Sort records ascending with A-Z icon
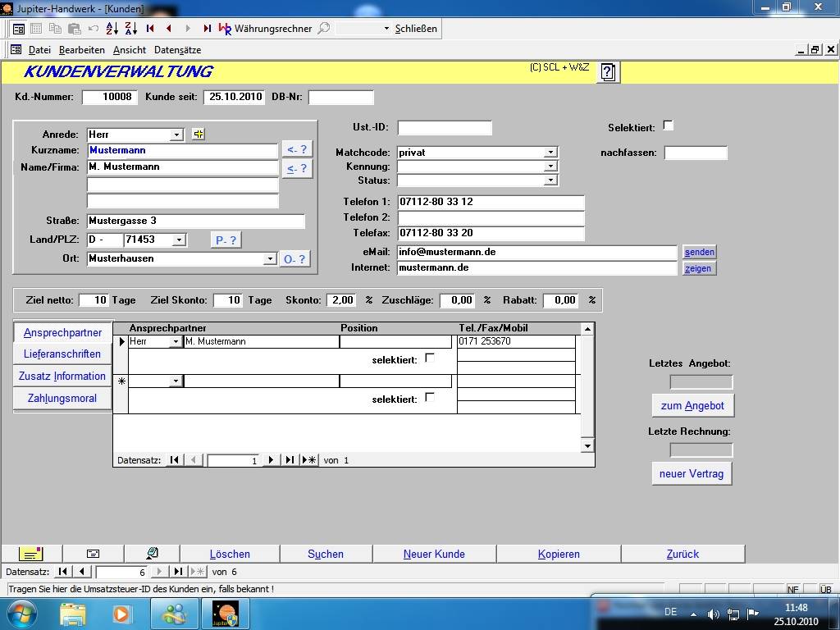This screenshot has width=840, height=630. [x=112, y=28]
